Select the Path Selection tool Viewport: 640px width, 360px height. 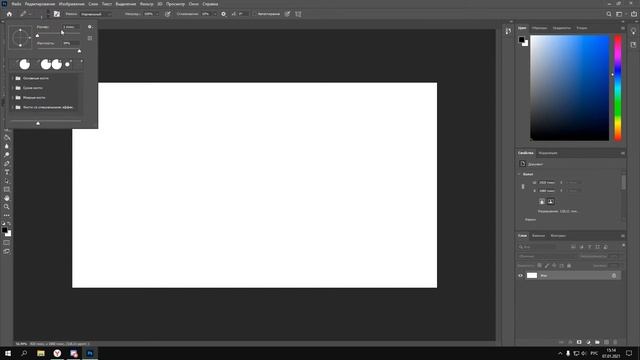(x=7, y=181)
